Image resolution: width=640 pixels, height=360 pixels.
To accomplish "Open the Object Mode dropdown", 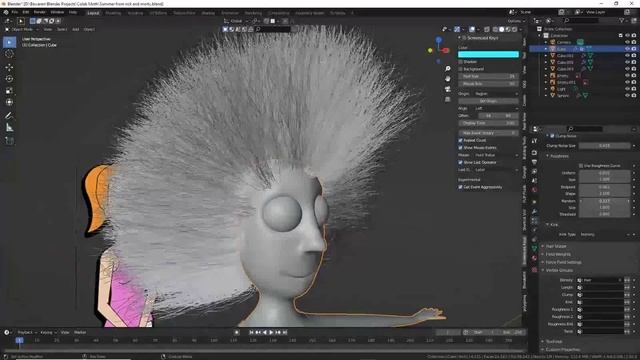I will tap(22, 29).
